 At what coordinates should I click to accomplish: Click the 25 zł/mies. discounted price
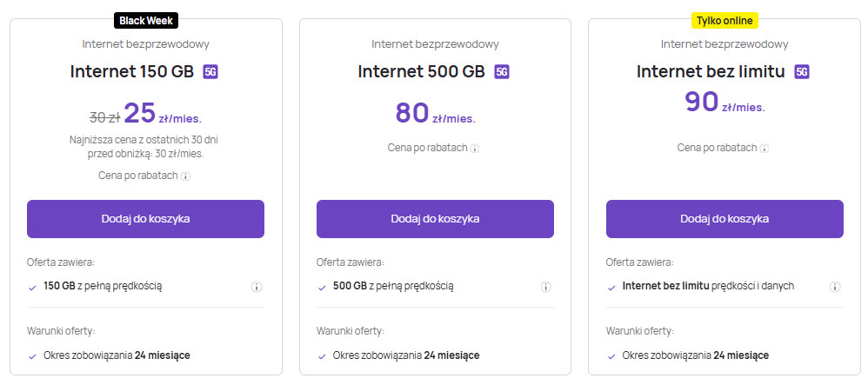[162, 114]
